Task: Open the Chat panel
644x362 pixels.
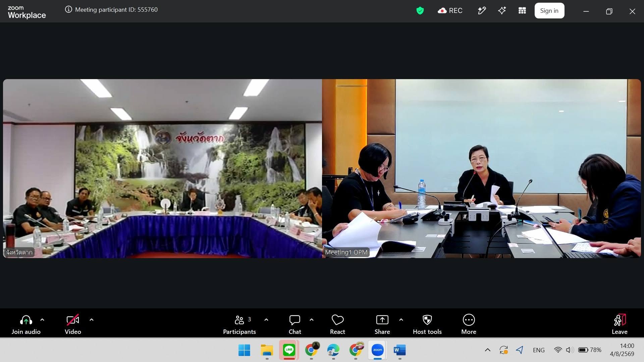Action: pyautogui.click(x=295, y=324)
